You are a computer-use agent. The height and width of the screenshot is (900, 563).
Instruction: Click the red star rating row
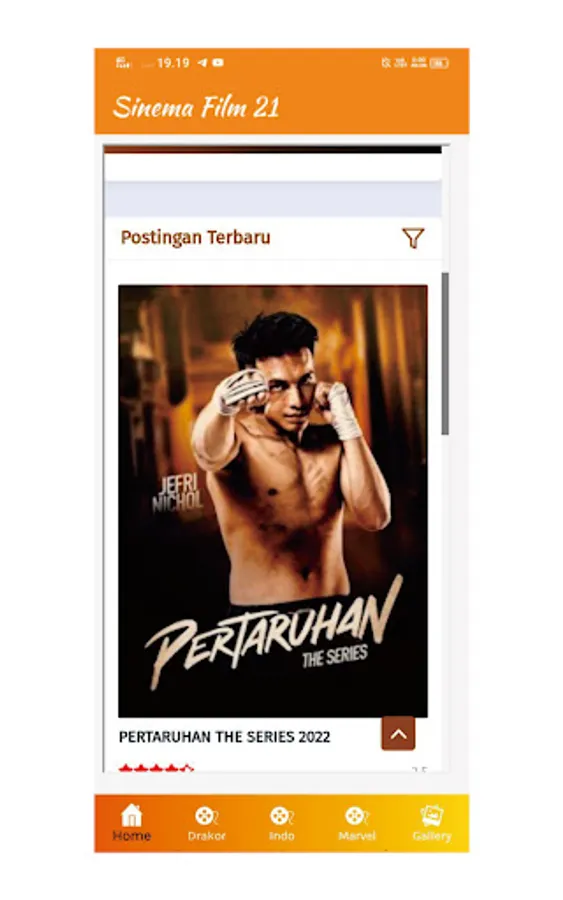156,768
